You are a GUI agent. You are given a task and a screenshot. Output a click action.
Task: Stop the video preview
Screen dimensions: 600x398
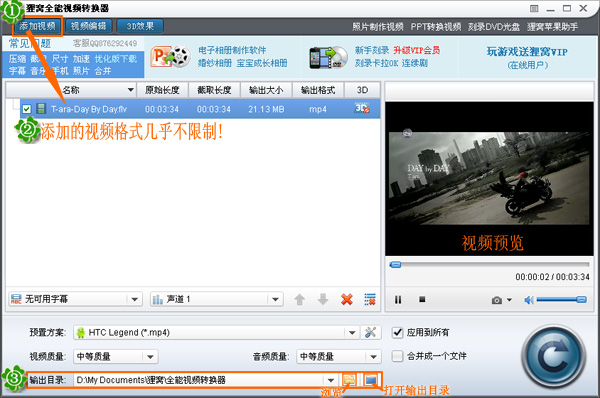coord(422,299)
